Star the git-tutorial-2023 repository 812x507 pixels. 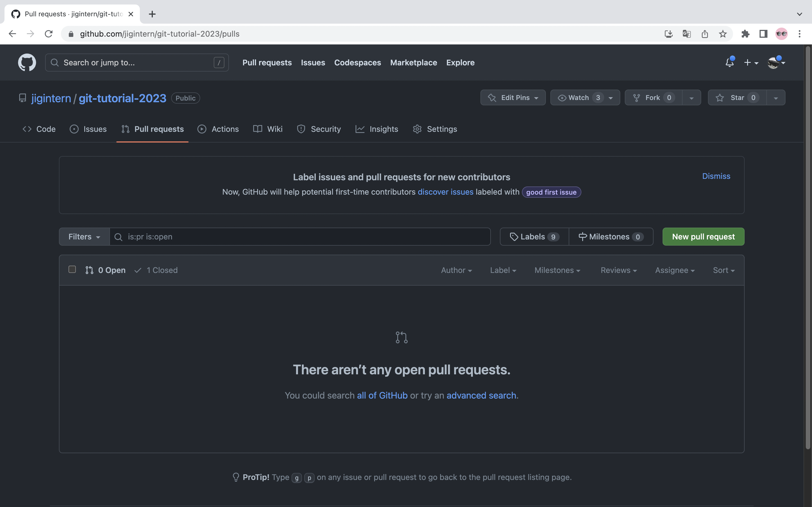click(737, 97)
